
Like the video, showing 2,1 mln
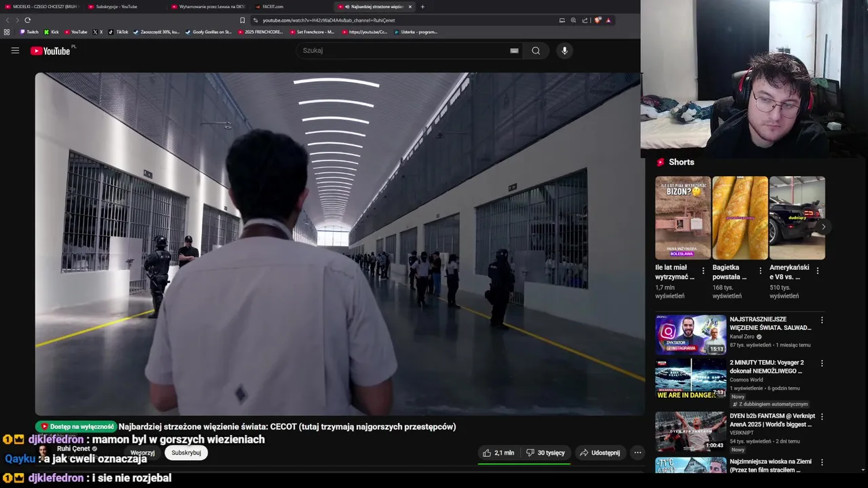coord(498,453)
